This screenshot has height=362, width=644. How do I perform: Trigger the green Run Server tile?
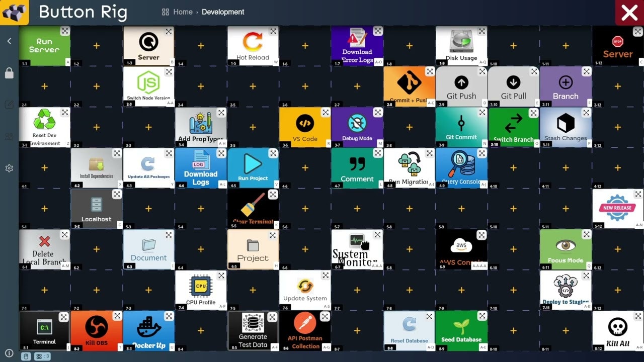(x=44, y=46)
